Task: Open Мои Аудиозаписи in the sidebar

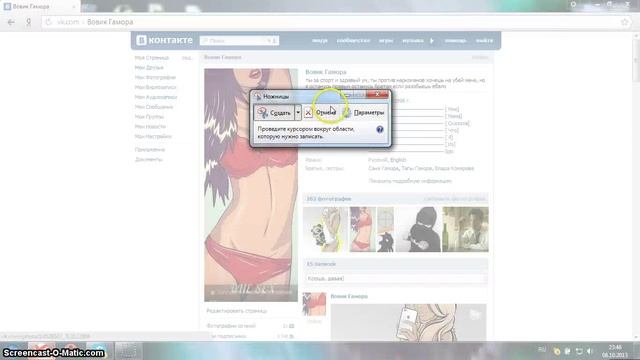Action: pos(156,97)
